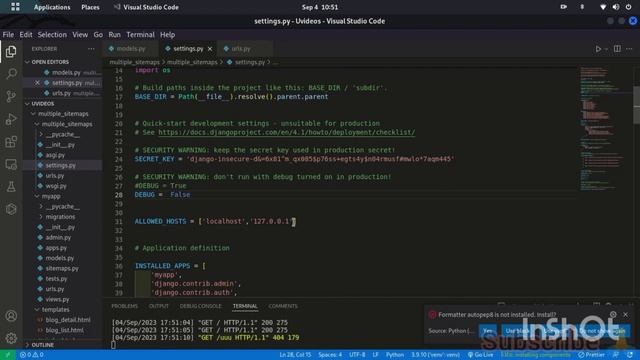Open the Extensions view

pos(11,142)
